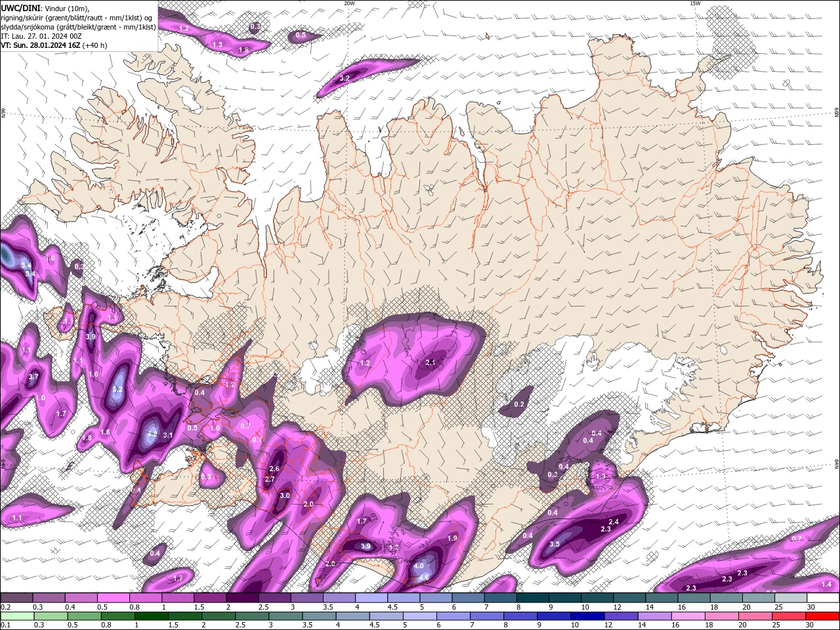Click the upper legend swatch between 25 and 30

(x=791, y=598)
